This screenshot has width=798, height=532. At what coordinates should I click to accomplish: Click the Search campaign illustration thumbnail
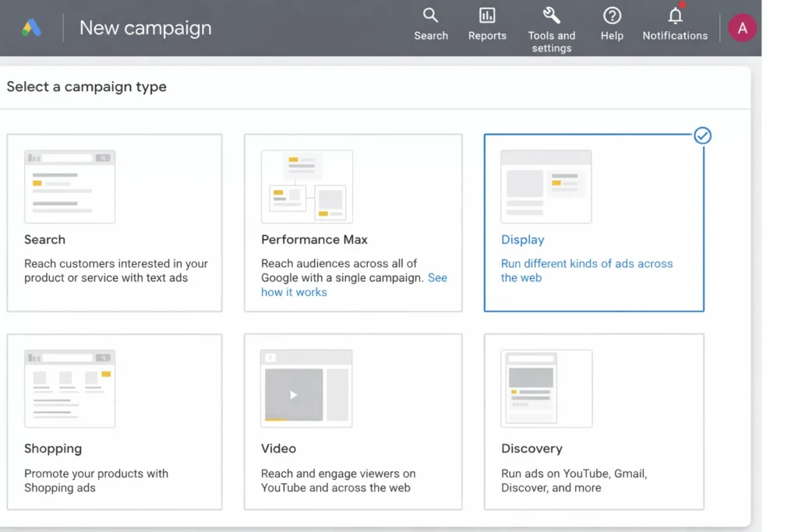tap(70, 187)
